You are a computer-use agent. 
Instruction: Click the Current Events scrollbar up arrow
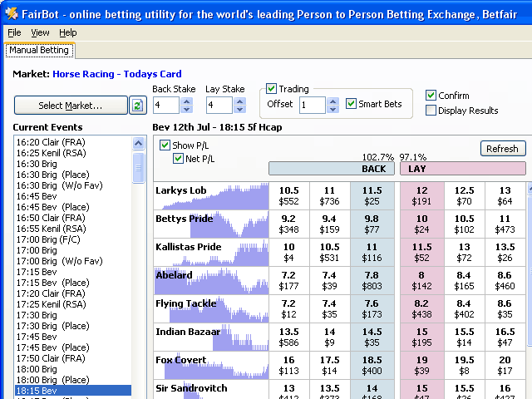(139, 144)
